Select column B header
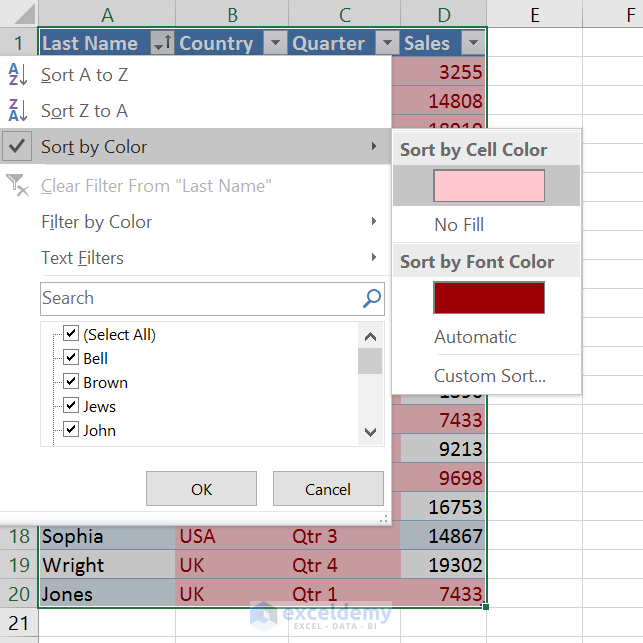This screenshot has height=643, width=643. coord(232,14)
